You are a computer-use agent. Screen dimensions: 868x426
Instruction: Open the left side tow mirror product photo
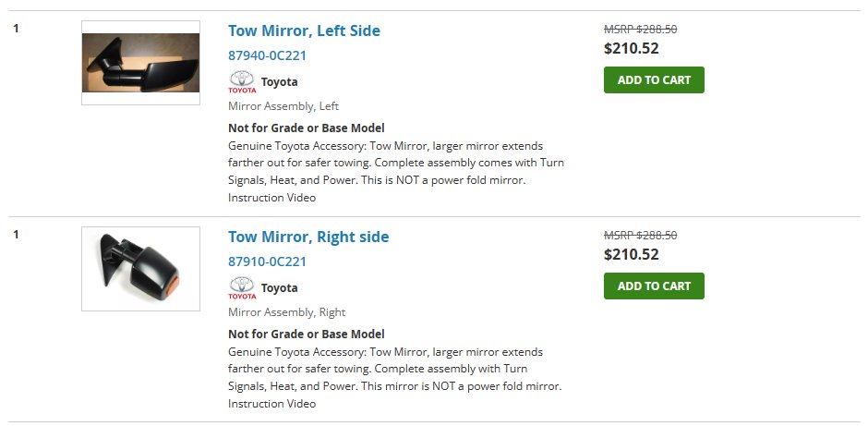(x=140, y=63)
